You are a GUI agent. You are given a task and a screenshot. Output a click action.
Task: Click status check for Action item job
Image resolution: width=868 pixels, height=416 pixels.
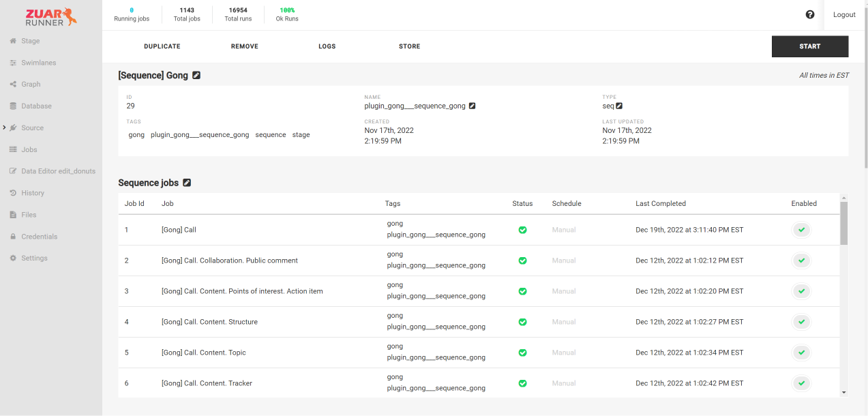(x=522, y=291)
